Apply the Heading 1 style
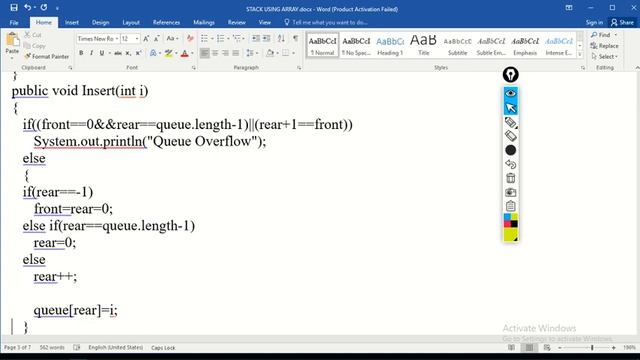This screenshot has height=360, width=640. pos(390,45)
